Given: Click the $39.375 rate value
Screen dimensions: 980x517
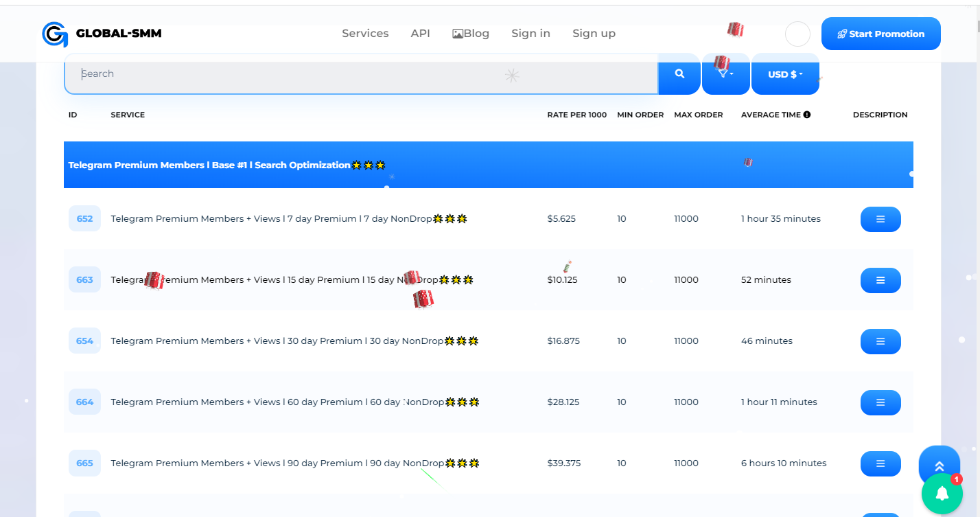Looking at the screenshot, I should [x=564, y=463].
